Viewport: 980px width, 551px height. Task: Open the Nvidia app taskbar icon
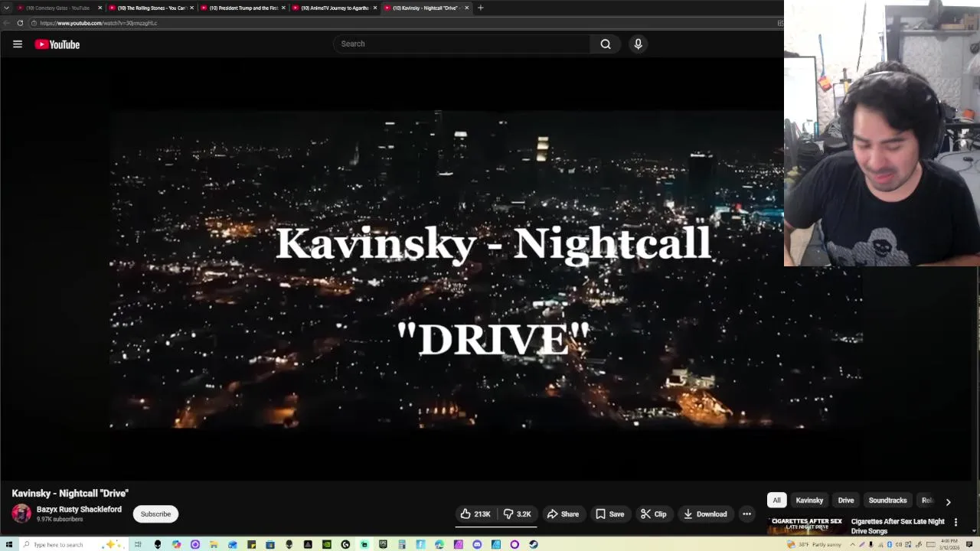coord(327,544)
